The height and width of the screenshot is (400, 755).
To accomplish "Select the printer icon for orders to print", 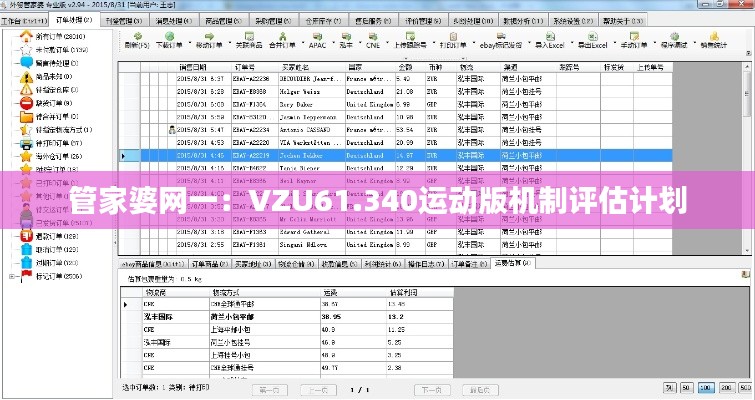I will coord(26,143).
